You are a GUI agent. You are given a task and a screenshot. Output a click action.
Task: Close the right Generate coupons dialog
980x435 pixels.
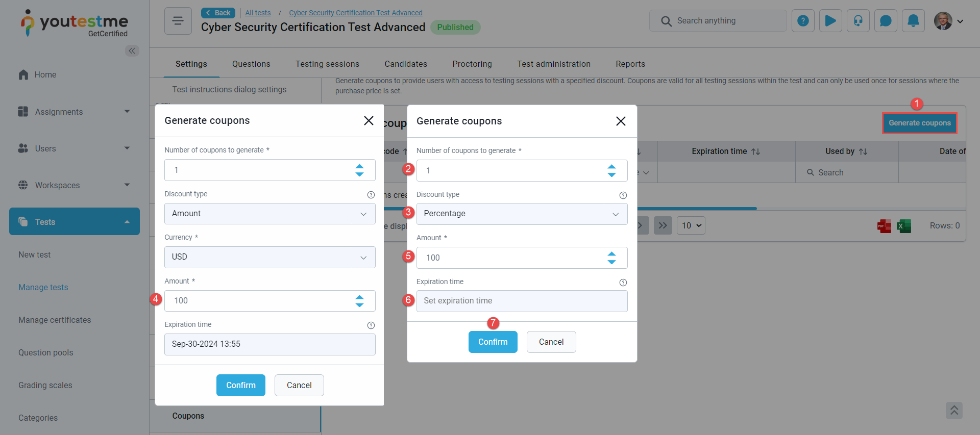pos(621,121)
